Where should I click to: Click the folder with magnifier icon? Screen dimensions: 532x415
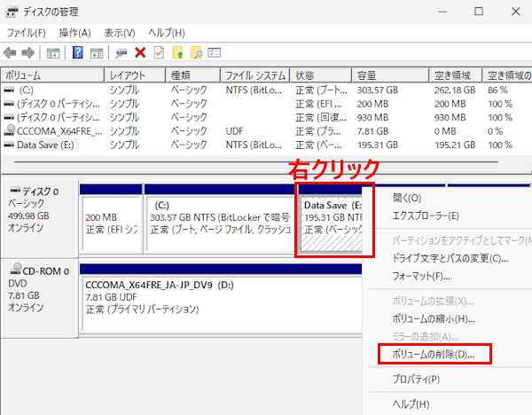pos(197,52)
